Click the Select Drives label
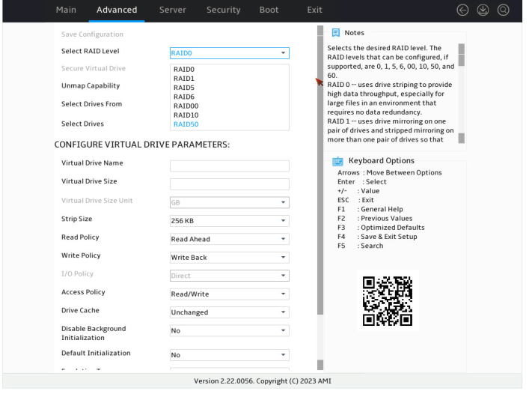The image size is (532, 397). click(84, 125)
